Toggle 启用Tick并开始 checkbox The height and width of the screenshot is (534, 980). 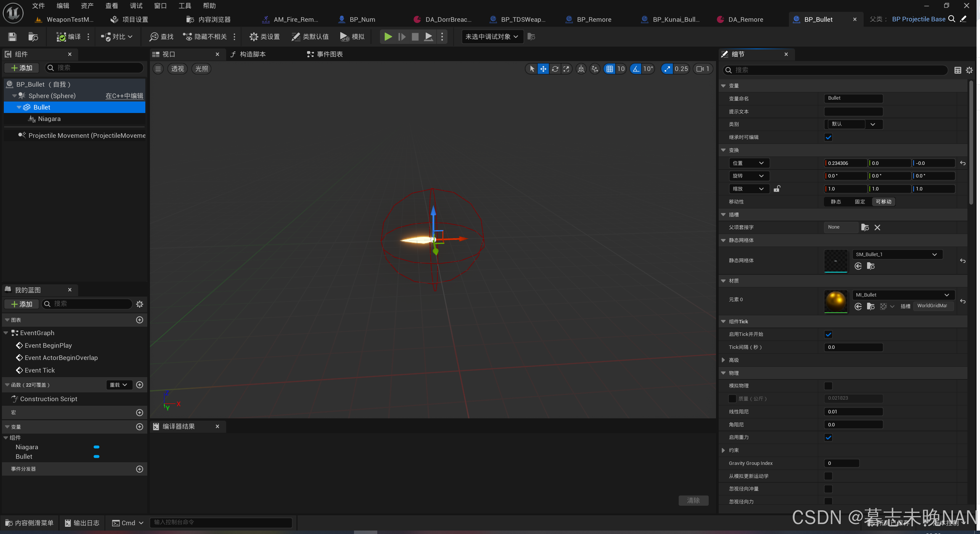[828, 334]
